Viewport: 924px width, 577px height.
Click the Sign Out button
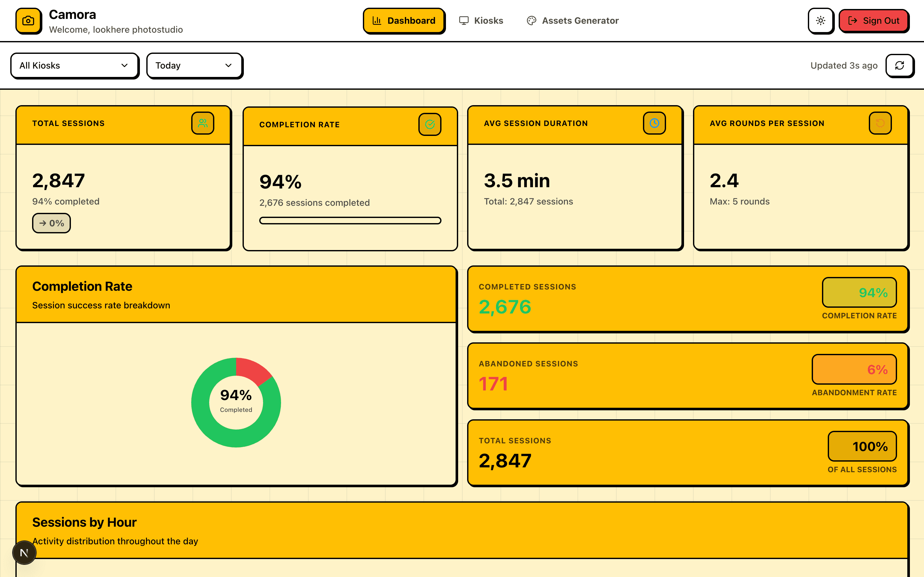pos(874,21)
